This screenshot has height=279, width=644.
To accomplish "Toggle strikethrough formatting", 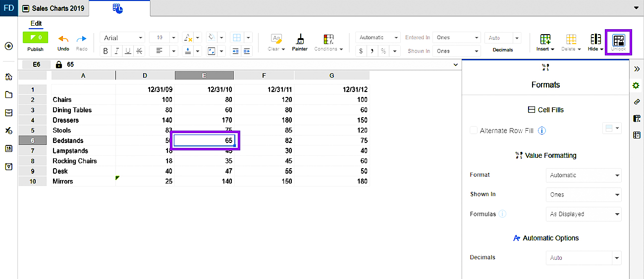I will 139,51.
